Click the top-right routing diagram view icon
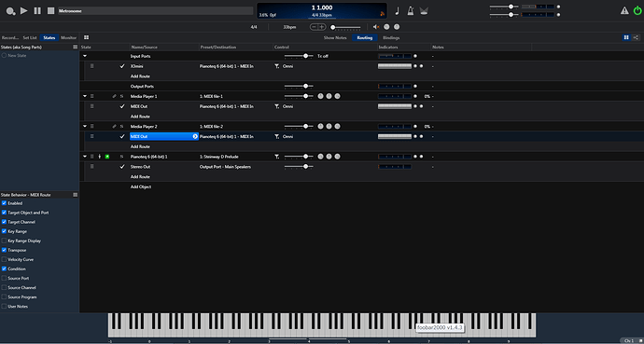Screen dimensions: 644x344 coord(636,37)
